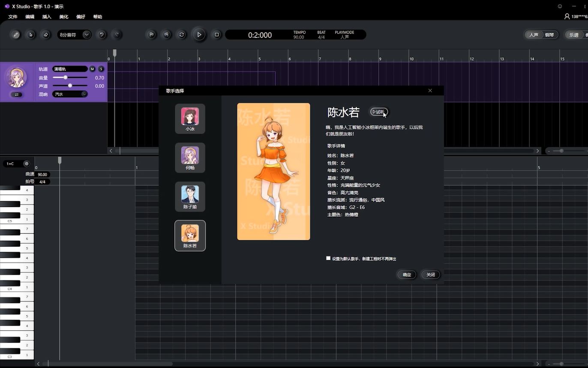Viewport: 588px width, 368px height.
Task: Open the 插入 menu
Action: tap(47, 17)
